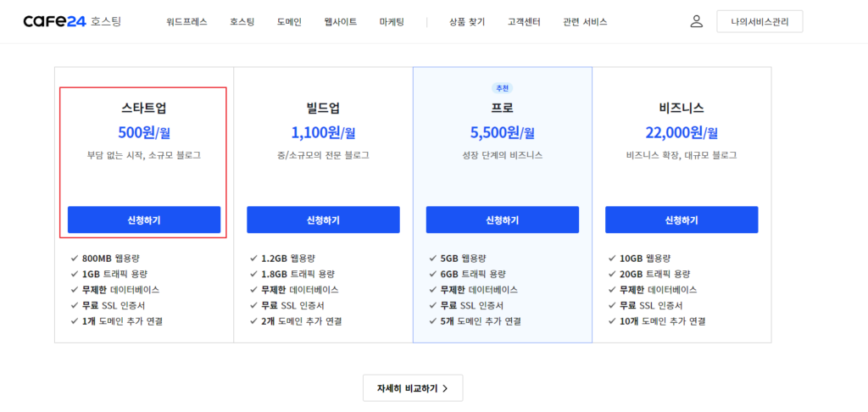
Task: Open the 워드프레스 menu
Action: tap(186, 22)
